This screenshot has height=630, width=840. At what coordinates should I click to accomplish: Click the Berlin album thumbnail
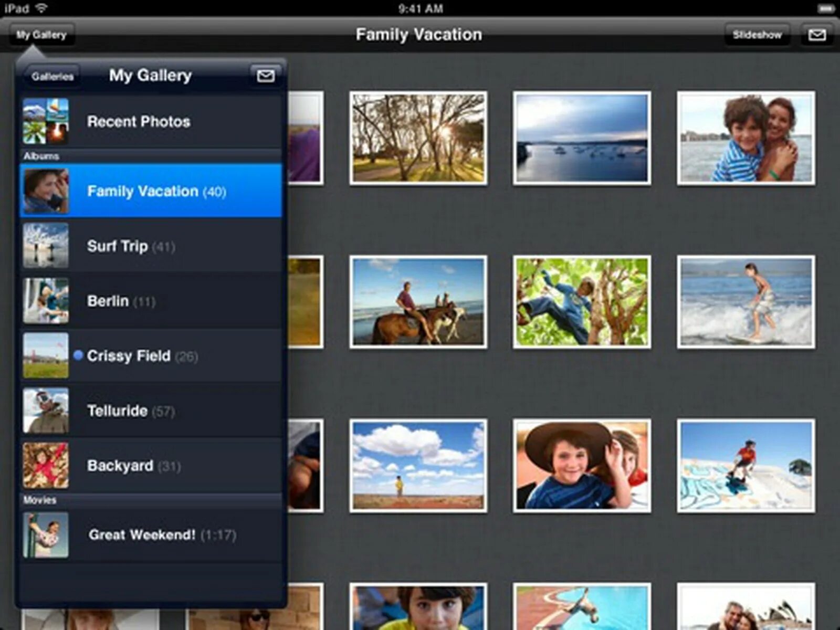pyautogui.click(x=46, y=301)
